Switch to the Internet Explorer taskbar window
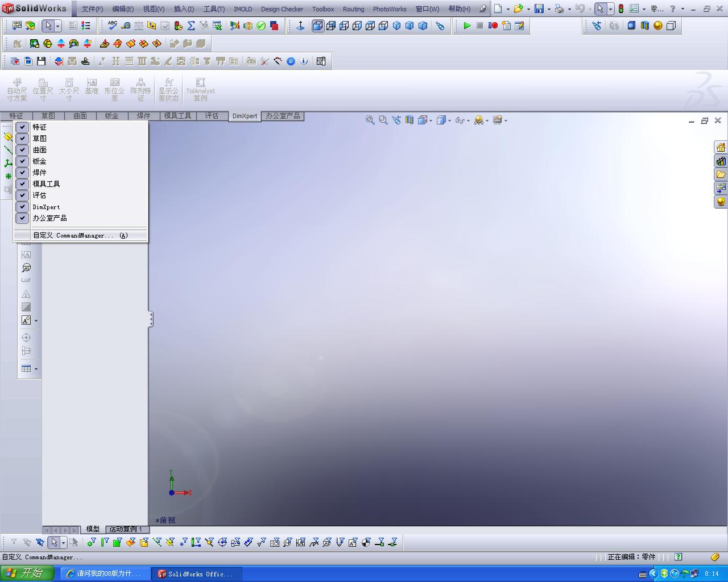 [x=106, y=574]
